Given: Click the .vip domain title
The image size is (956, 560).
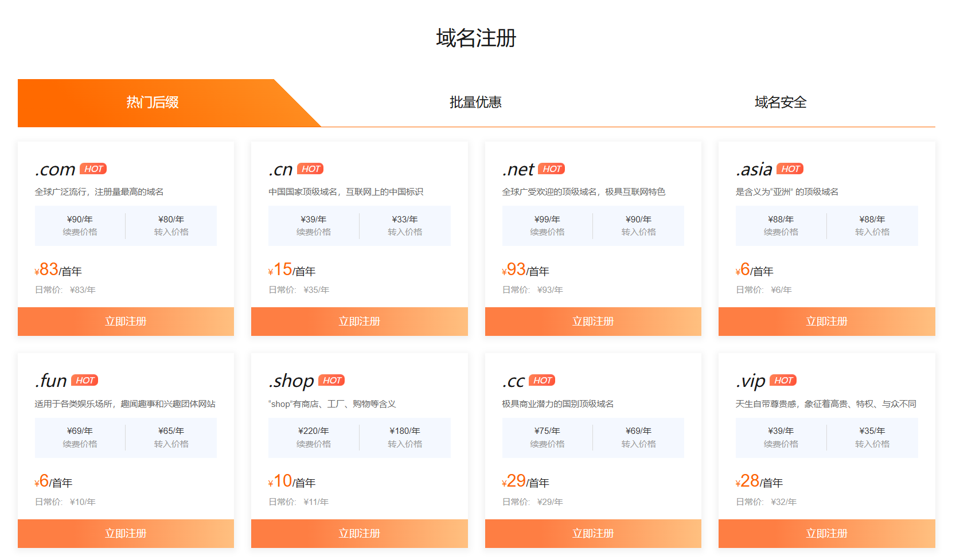Looking at the screenshot, I should coord(751,381).
